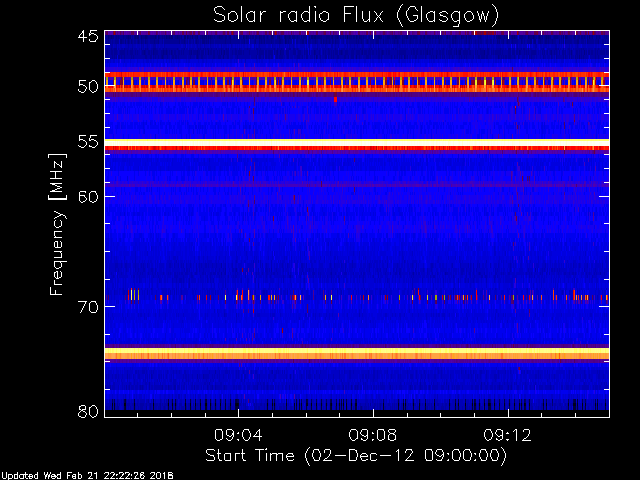Click the small red spot below the 50 MHz band

pos(336,99)
